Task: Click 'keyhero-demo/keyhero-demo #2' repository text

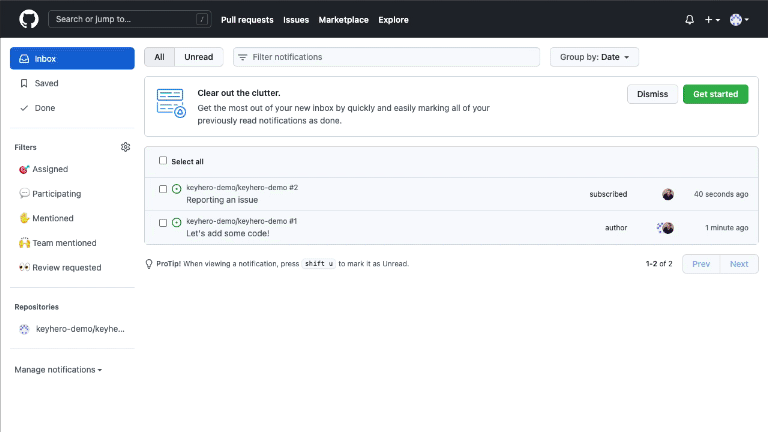Action: click(242, 188)
